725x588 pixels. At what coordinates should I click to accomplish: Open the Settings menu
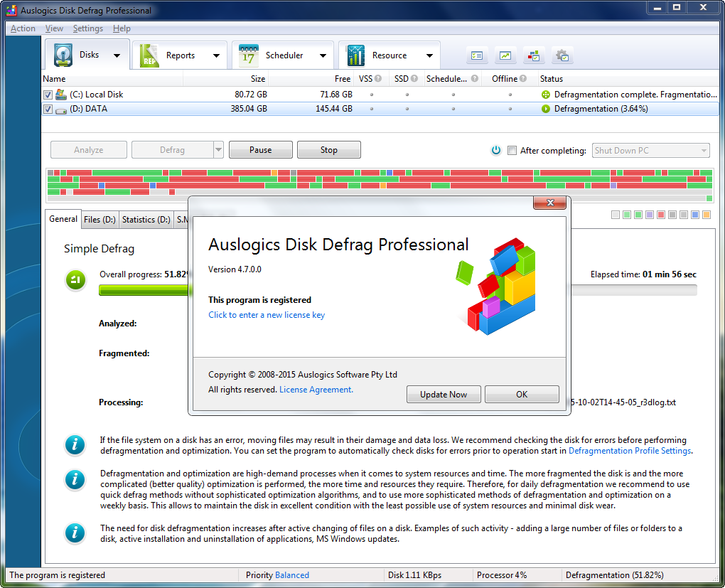pyautogui.click(x=88, y=28)
